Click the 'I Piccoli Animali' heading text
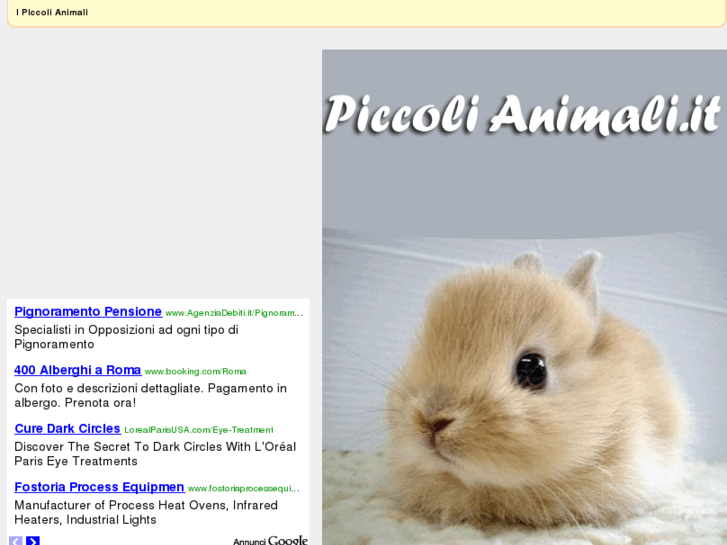Screen dimensions: 727x545 coord(52,13)
